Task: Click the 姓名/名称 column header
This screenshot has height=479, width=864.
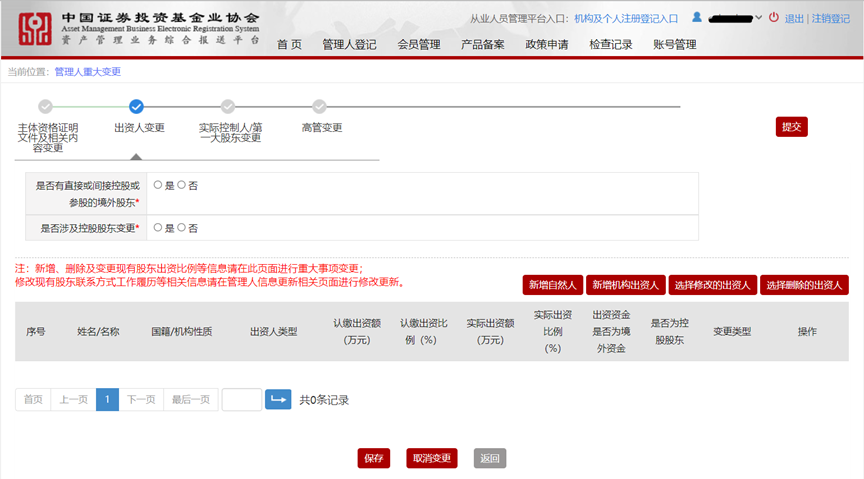Action: [x=98, y=331]
